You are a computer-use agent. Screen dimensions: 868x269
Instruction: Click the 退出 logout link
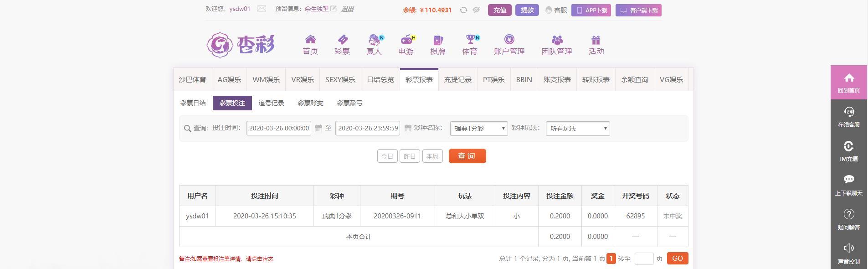348,9
